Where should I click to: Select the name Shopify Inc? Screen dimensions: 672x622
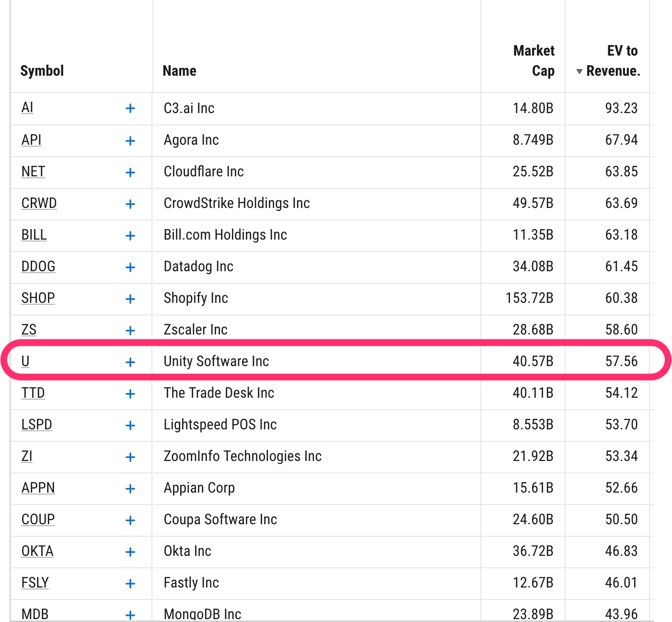pos(196,298)
